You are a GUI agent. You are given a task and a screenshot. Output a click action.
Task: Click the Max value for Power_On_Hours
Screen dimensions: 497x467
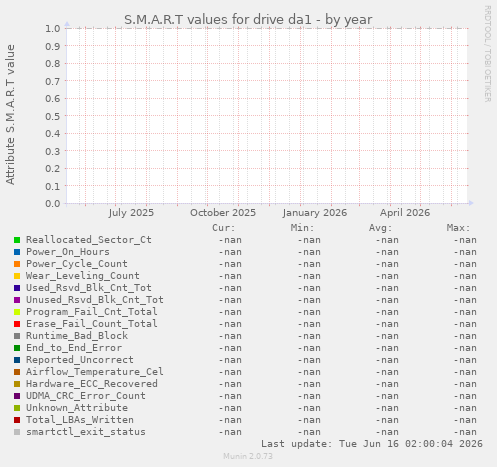(x=465, y=252)
